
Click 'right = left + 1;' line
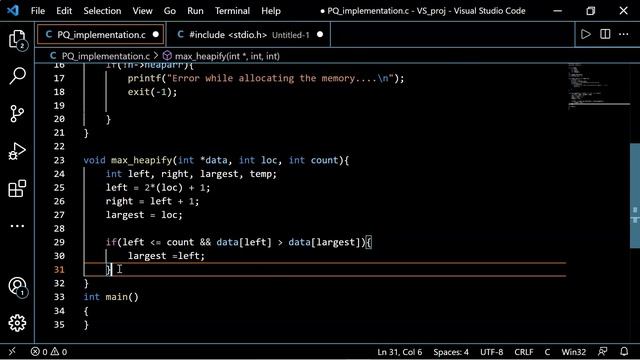[x=152, y=201]
